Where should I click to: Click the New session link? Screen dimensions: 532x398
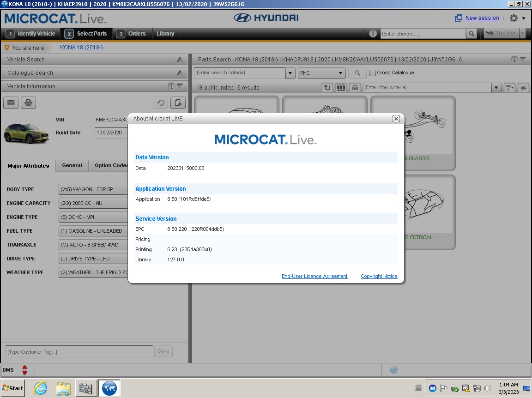(x=482, y=18)
